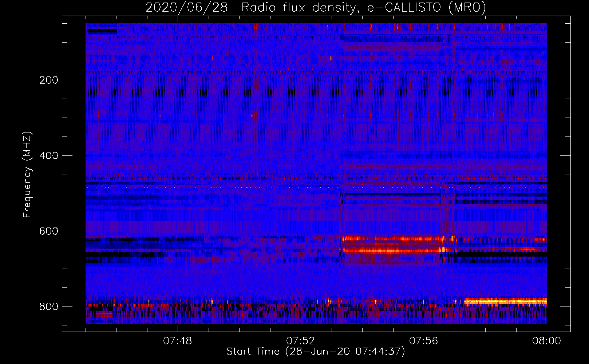Click the "Start Time (28-Jun-20 07:44:37)" axis label
This screenshot has height=364, width=589.
click(316, 352)
